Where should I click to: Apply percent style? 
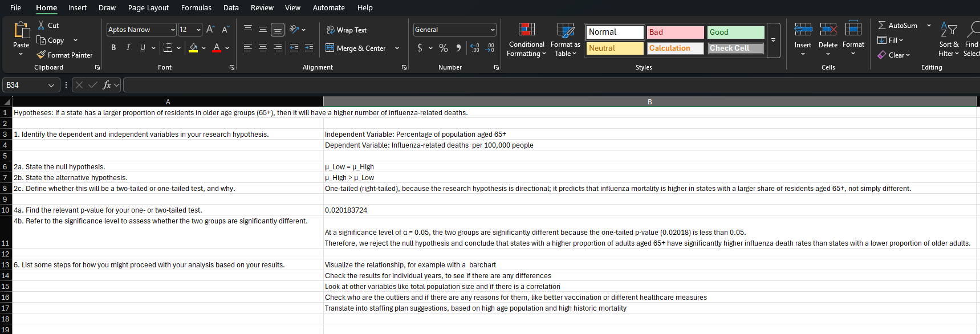tap(444, 48)
